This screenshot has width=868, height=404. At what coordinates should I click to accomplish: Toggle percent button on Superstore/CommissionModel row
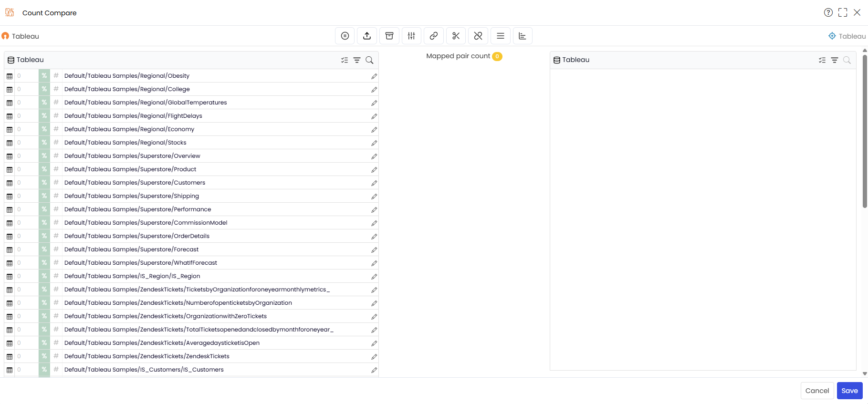click(44, 223)
